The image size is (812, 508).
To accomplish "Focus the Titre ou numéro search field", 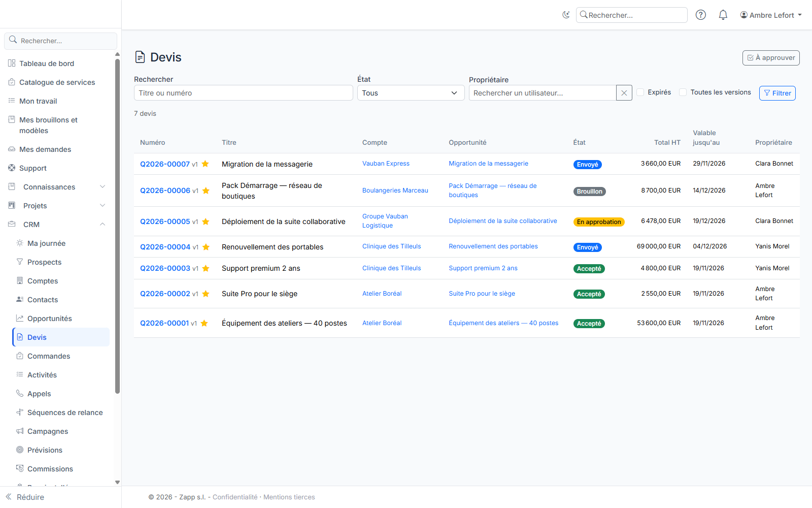I will coord(243,93).
